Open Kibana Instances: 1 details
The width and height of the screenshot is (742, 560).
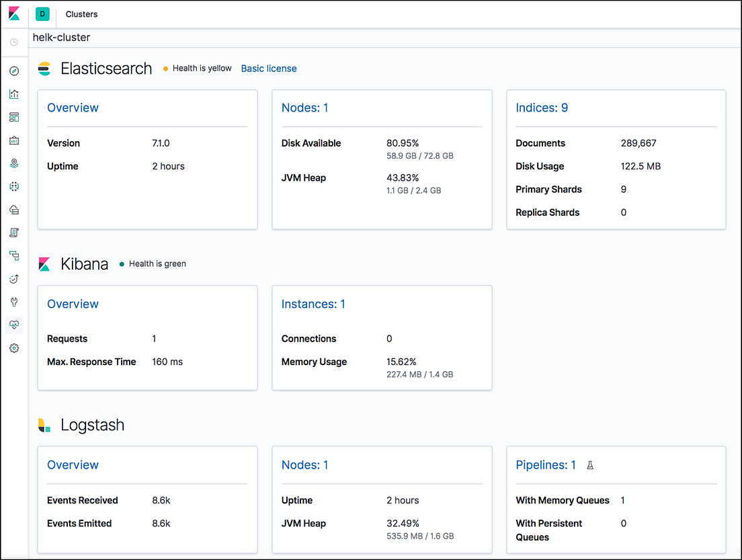(x=313, y=304)
